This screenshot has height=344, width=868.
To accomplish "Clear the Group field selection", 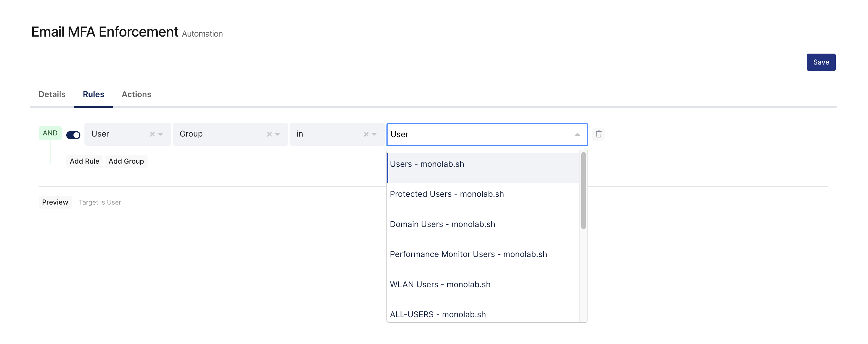I will pos(269,134).
